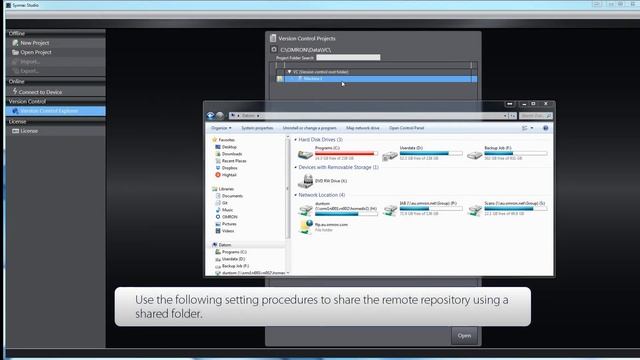Select Userdata (D:) in navigation tree
Screen dimensions: 640x360
(233, 259)
